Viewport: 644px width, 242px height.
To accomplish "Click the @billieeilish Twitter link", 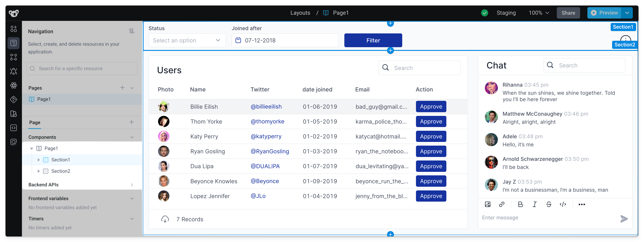I will pos(266,107).
